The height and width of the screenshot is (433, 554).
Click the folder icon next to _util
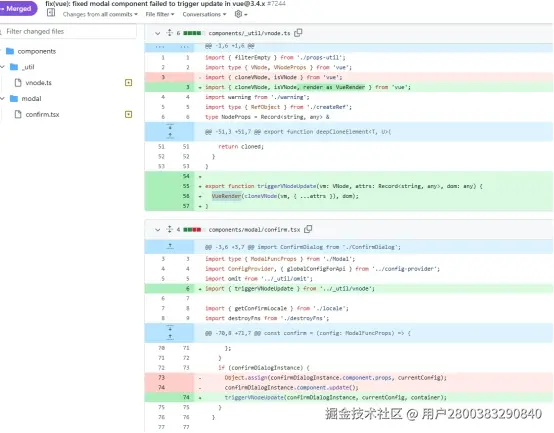(x=14, y=67)
